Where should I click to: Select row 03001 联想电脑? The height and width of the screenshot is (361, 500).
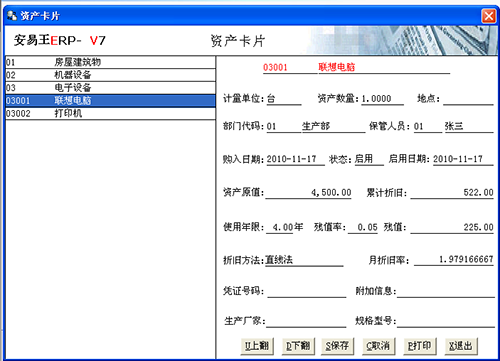tap(110, 101)
